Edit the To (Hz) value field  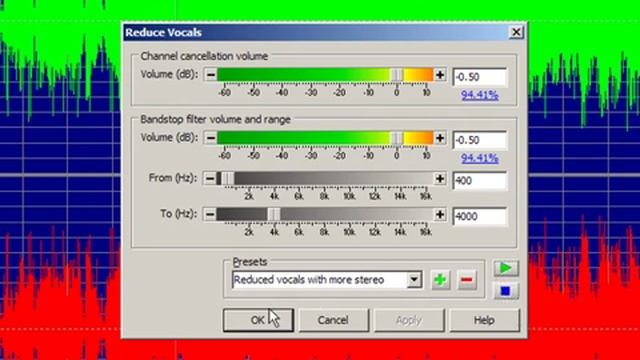(x=480, y=216)
